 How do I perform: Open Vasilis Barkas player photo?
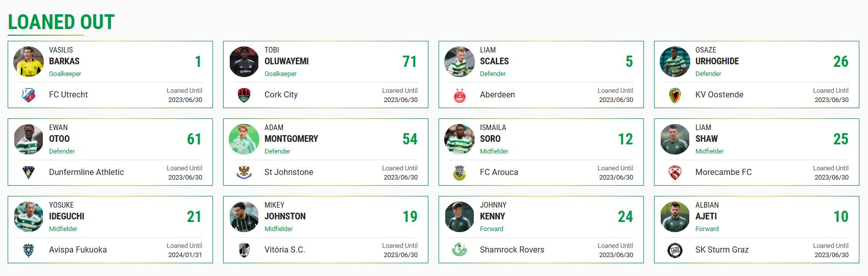[29, 62]
